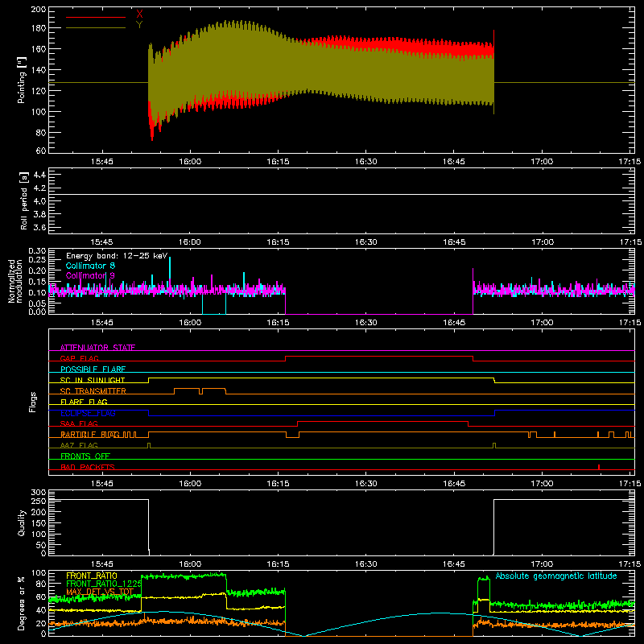Click the 'Absolute geomagnetic latitude' label
Screen dimensions: 644x644
coord(556,576)
